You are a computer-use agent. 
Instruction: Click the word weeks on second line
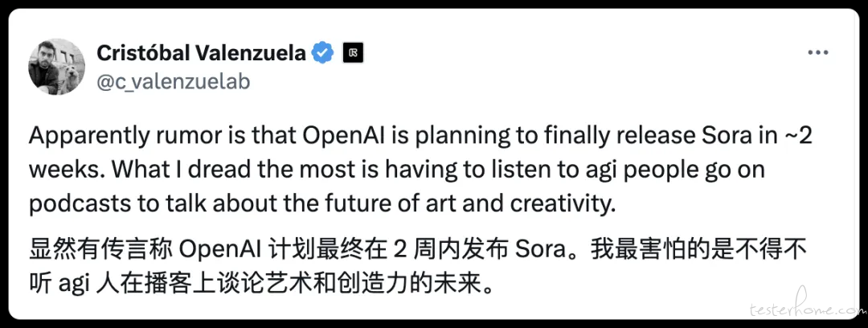tap(64, 170)
